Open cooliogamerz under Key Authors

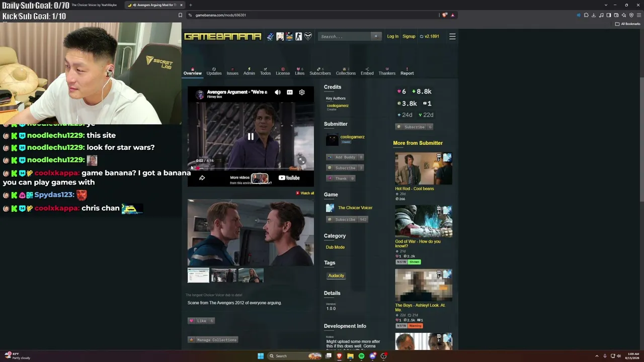(338, 106)
